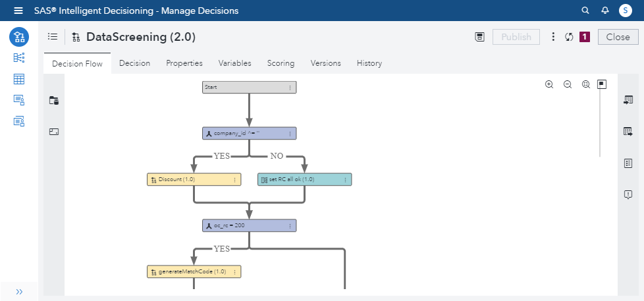Toggle the overview map icon
This screenshot has height=301, width=644.
coord(602,84)
